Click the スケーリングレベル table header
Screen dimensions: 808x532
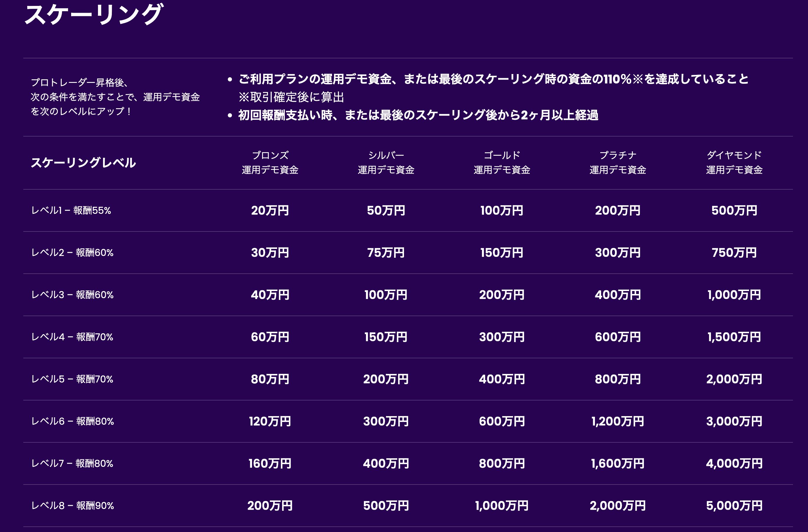click(83, 162)
